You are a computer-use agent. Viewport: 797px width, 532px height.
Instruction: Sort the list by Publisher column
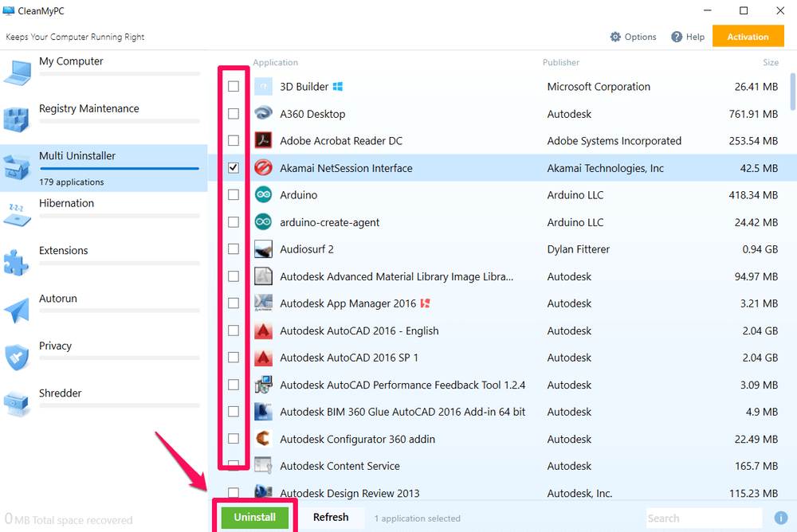click(x=560, y=62)
